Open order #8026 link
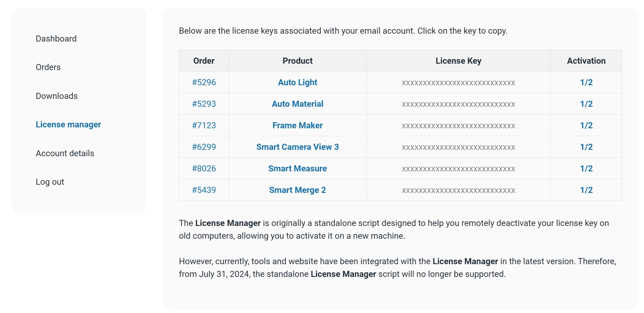This screenshot has height=313, width=644. [204, 168]
